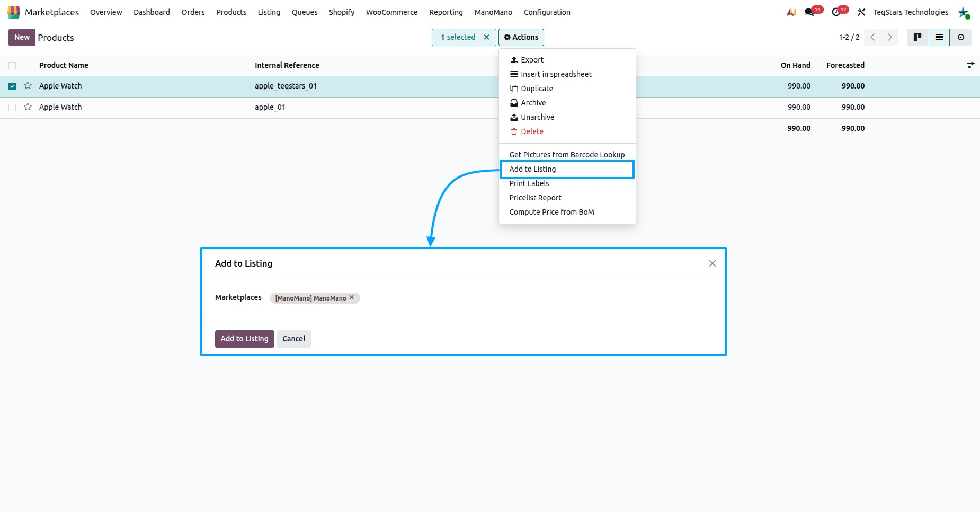Image resolution: width=980 pixels, height=512 pixels.
Task: Open the AI assistant icon in the top bar
Action: click(791, 12)
